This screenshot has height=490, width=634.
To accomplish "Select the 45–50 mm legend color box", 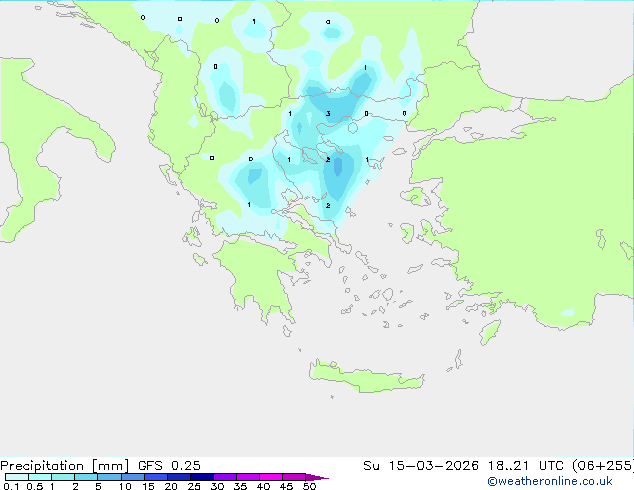I will point(294,477).
